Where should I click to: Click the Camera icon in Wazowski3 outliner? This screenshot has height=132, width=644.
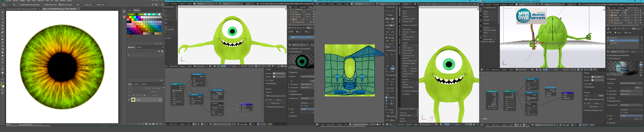coord(612,13)
